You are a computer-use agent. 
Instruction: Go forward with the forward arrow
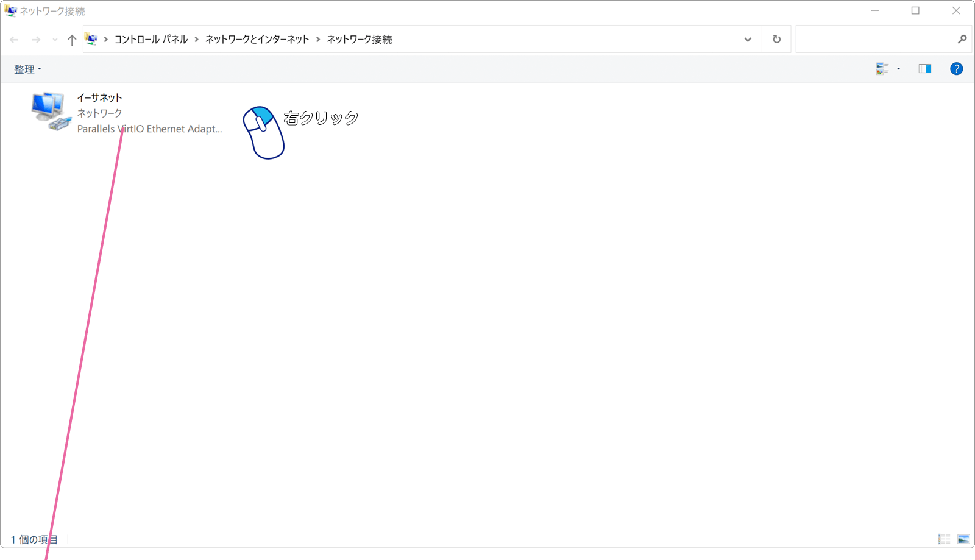[x=36, y=40]
